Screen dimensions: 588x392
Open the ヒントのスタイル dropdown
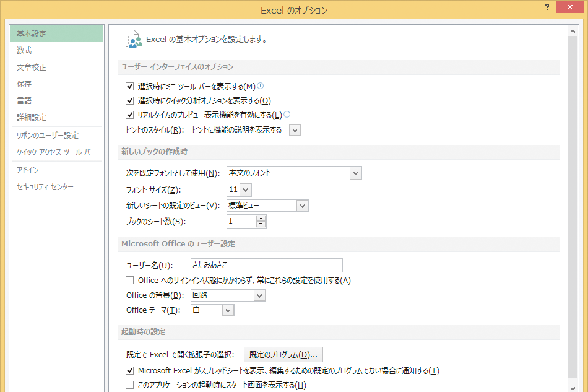tap(295, 130)
